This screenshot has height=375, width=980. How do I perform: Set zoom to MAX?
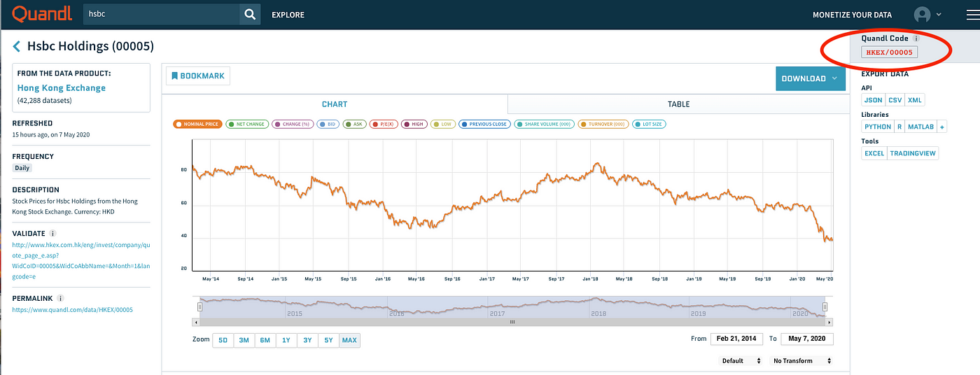pyautogui.click(x=349, y=340)
